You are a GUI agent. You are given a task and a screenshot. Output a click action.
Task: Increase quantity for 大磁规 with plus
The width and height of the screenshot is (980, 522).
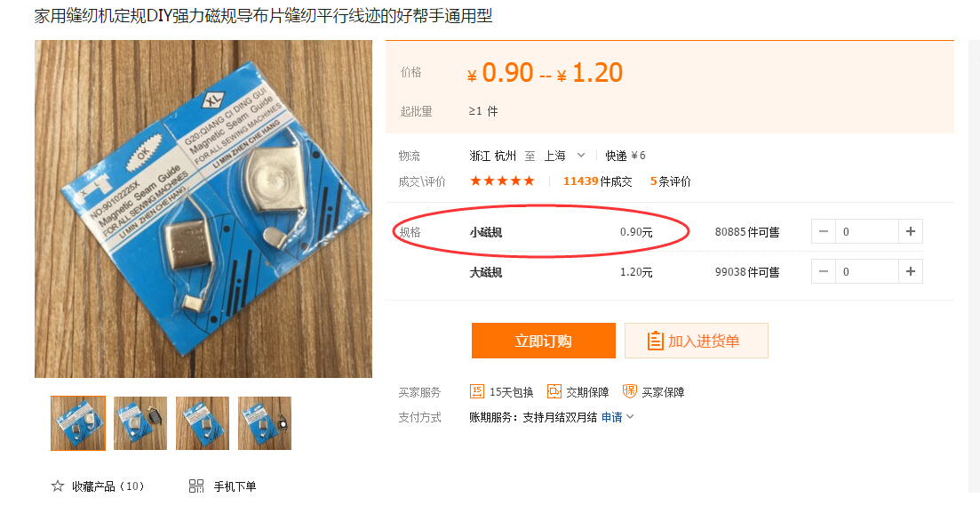(911, 271)
